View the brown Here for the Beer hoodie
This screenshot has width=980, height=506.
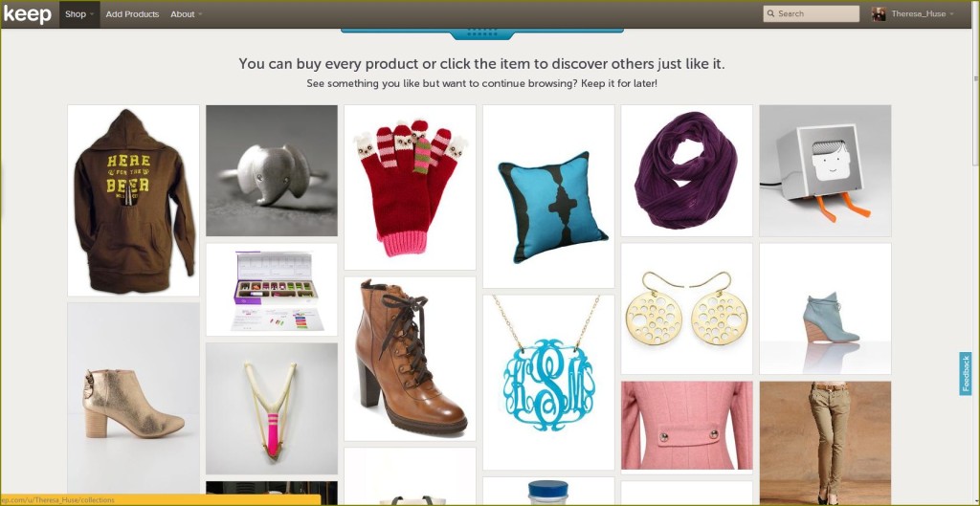(133, 201)
